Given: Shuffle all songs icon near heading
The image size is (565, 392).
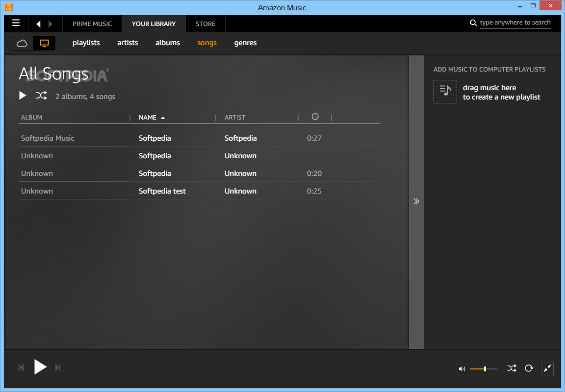Looking at the screenshot, I should [x=41, y=96].
